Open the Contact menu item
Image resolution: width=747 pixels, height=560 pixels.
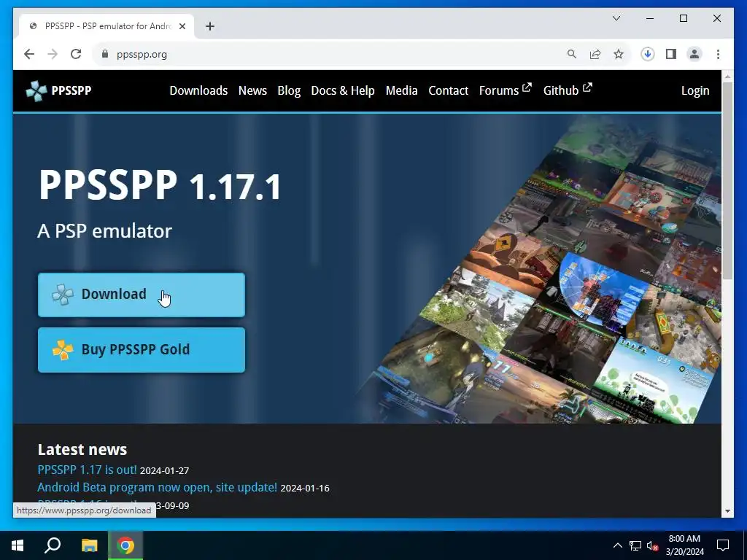pyautogui.click(x=449, y=90)
